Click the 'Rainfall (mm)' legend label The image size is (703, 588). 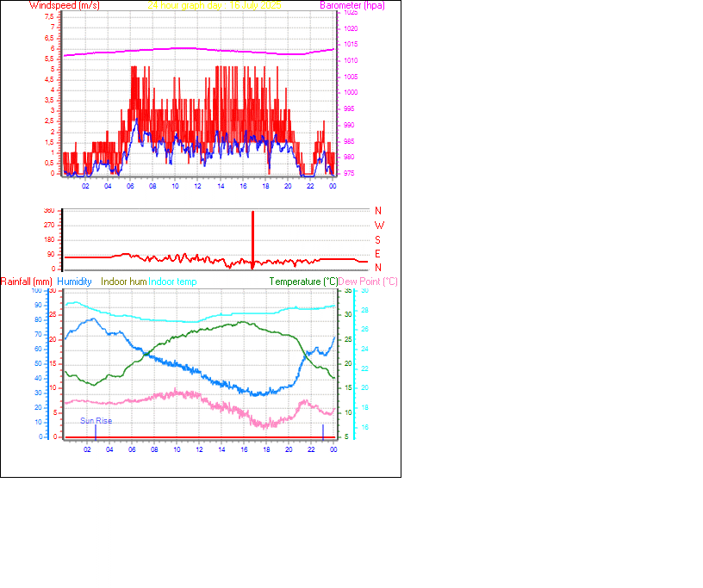point(27,282)
